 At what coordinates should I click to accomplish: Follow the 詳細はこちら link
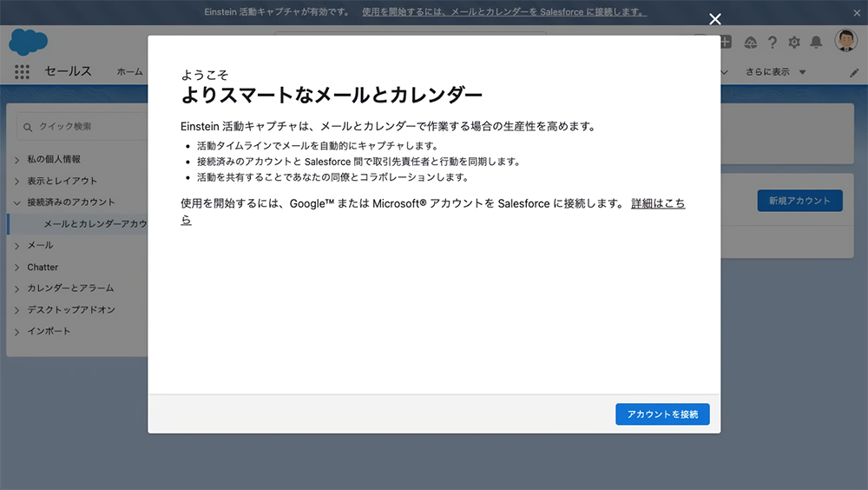point(657,203)
